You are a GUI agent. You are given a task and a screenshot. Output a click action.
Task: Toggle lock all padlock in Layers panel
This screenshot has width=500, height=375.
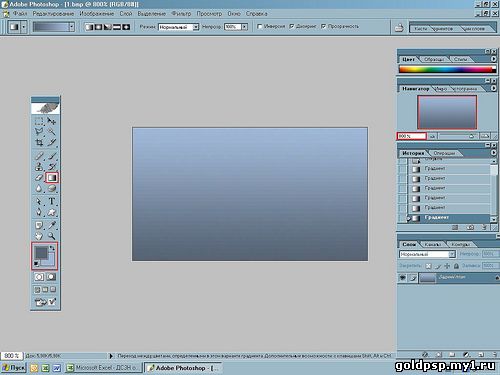[456, 266]
